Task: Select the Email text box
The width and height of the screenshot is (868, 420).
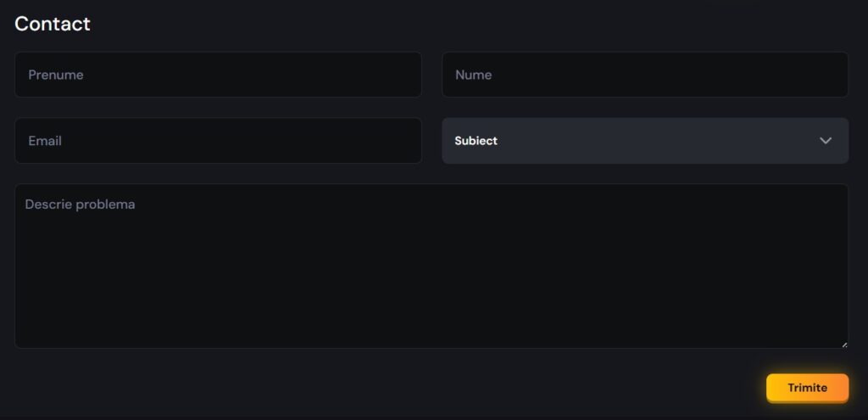Action: coord(218,141)
